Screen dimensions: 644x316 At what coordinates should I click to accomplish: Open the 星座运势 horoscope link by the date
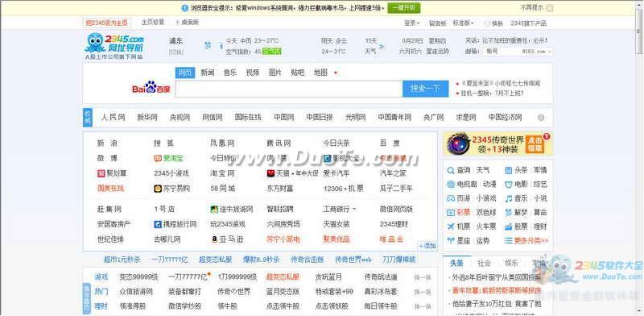[437, 52]
